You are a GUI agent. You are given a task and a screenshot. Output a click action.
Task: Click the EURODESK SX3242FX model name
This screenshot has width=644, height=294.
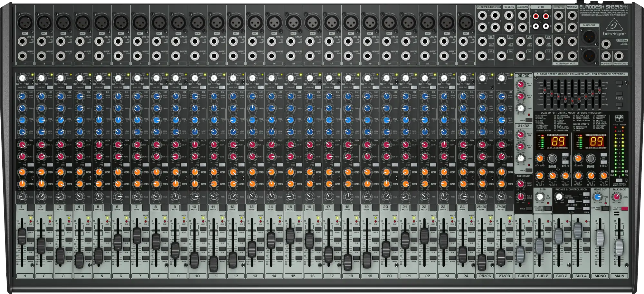click(604, 7)
